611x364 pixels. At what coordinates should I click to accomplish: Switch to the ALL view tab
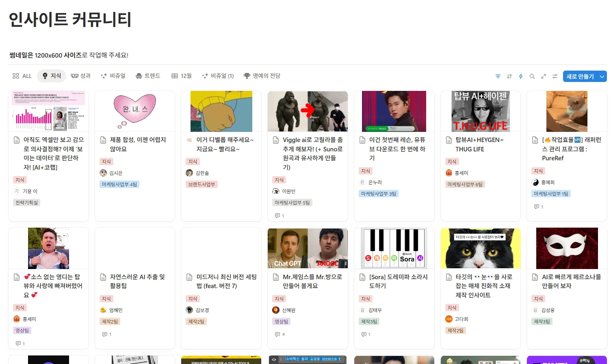click(22, 76)
